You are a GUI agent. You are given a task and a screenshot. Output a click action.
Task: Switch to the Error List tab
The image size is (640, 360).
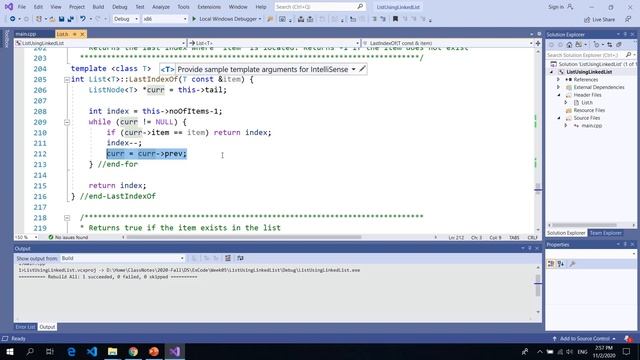point(25,327)
